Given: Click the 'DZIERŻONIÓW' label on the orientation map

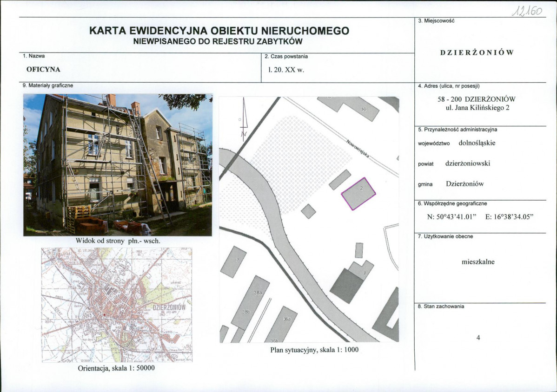Looking at the screenshot, I should point(169,307).
